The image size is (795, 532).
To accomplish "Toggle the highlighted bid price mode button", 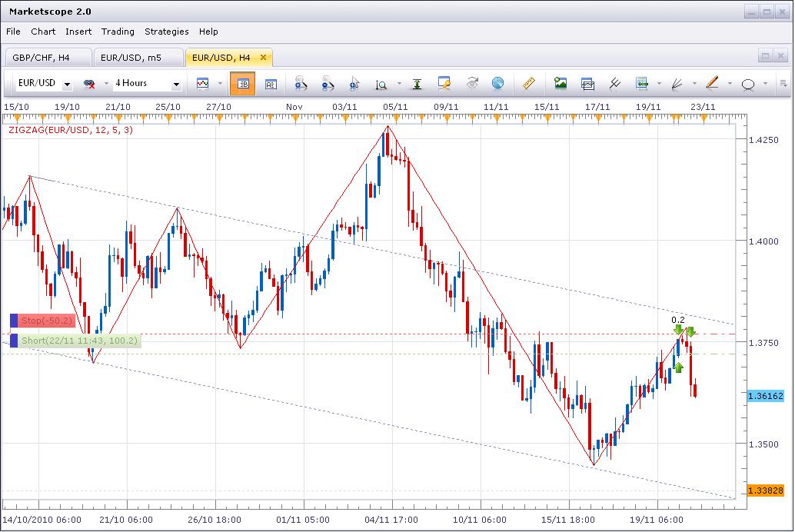I will (243, 84).
